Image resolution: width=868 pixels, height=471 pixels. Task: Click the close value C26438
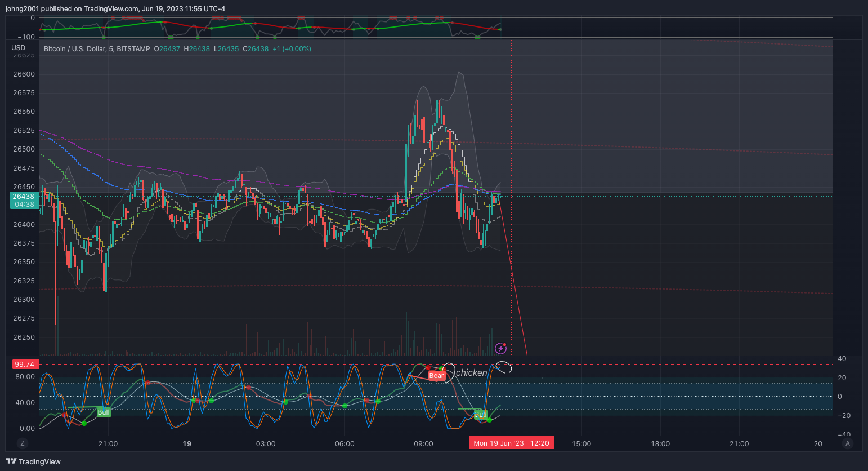[x=256, y=49]
